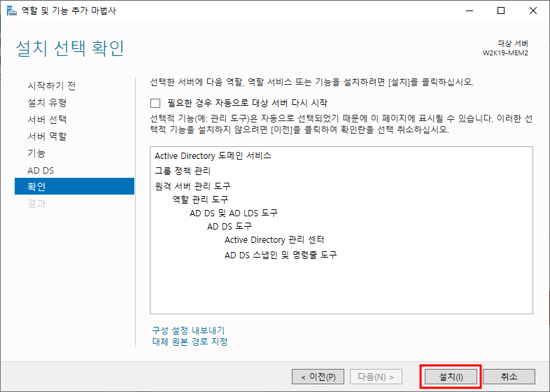Cancel the wizard with 취소 button
This screenshot has width=550, height=392.
509,377
